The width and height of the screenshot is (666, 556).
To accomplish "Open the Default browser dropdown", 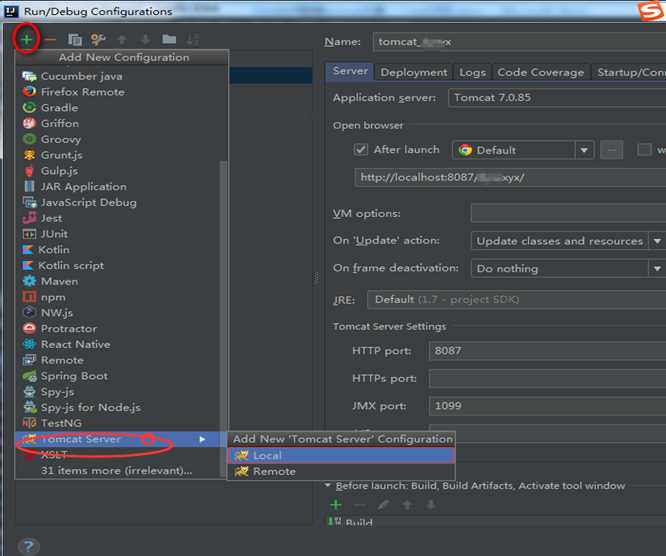I will (x=522, y=150).
